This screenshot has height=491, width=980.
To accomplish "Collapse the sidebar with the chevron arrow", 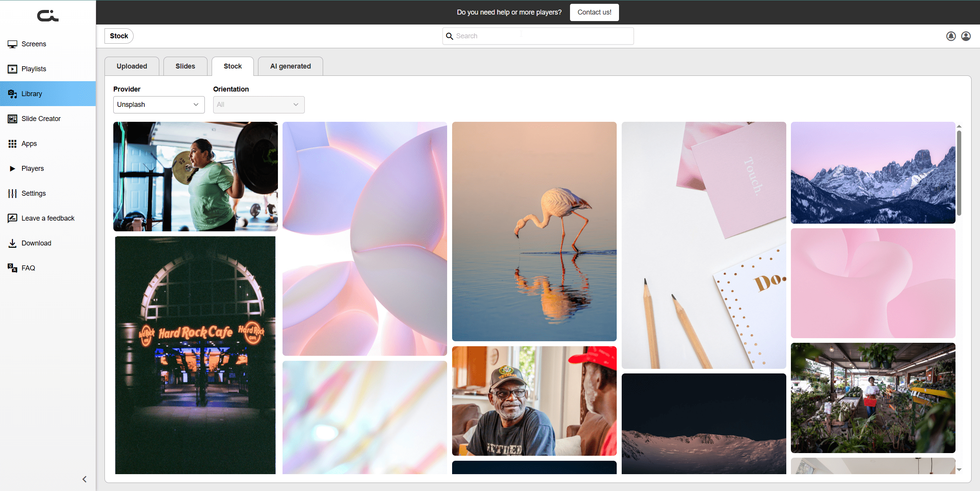I will coord(85,479).
